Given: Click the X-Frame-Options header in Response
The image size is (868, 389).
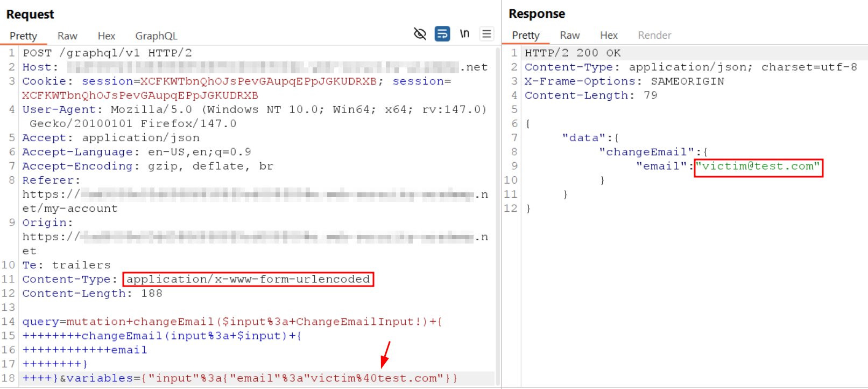Looking at the screenshot, I should click(580, 81).
